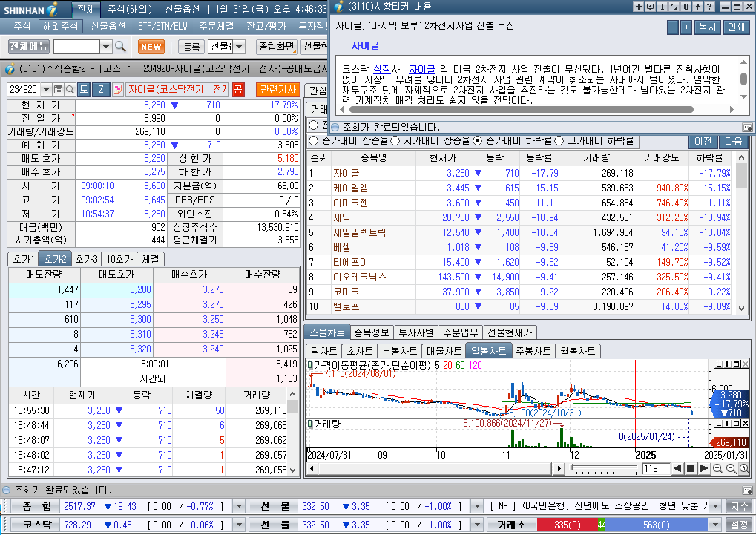
Task: Click the stock search magnifier beside code 234920
Action: pos(70,89)
